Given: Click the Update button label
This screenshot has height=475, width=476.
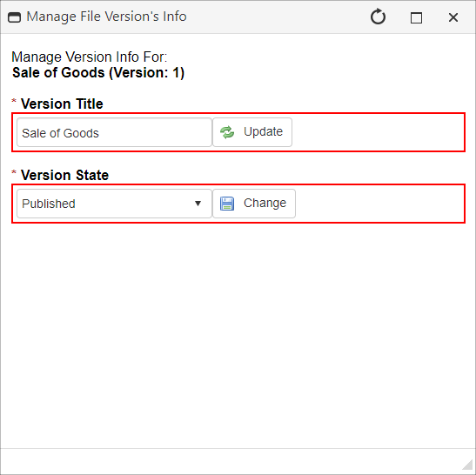Looking at the screenshot, I should point(263,131).
